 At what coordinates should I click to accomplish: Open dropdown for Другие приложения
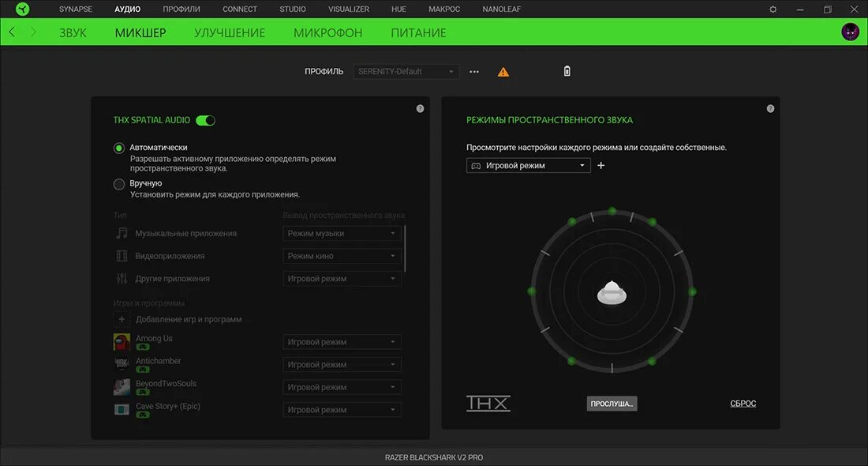pos(342,279)
